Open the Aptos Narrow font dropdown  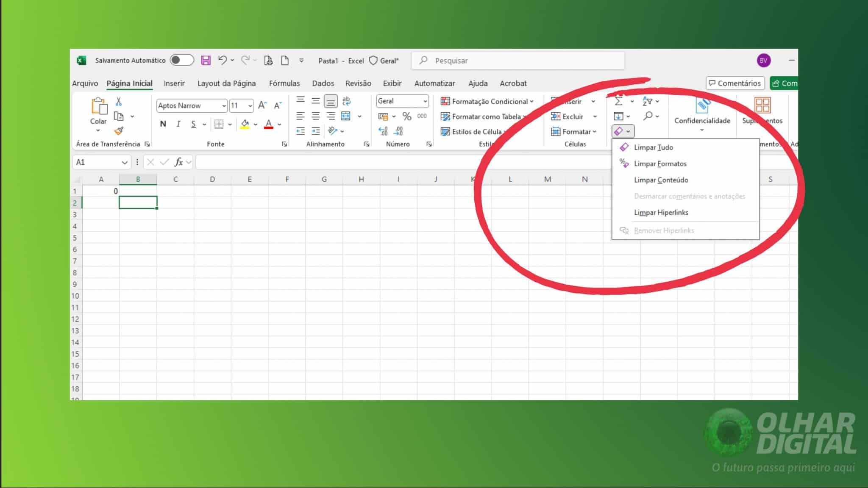(x=224, y=105)
